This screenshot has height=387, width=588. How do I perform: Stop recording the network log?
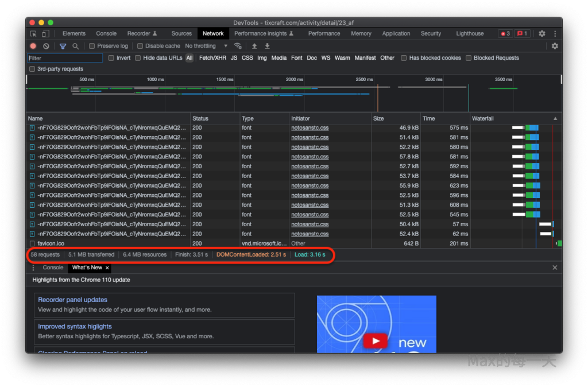tap(33, 46)
